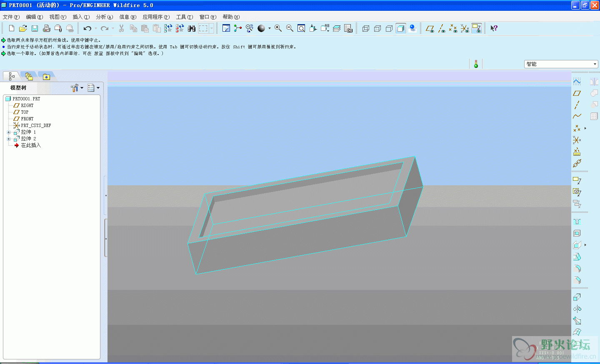
Task: Open the 帮助 (Help) menu
Action: pos(231,17)
